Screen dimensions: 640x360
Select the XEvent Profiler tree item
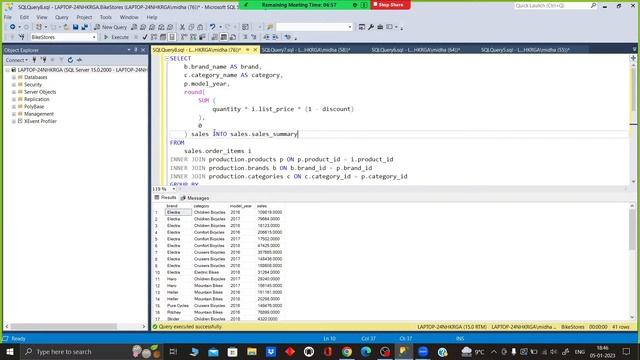pos(40,121)
